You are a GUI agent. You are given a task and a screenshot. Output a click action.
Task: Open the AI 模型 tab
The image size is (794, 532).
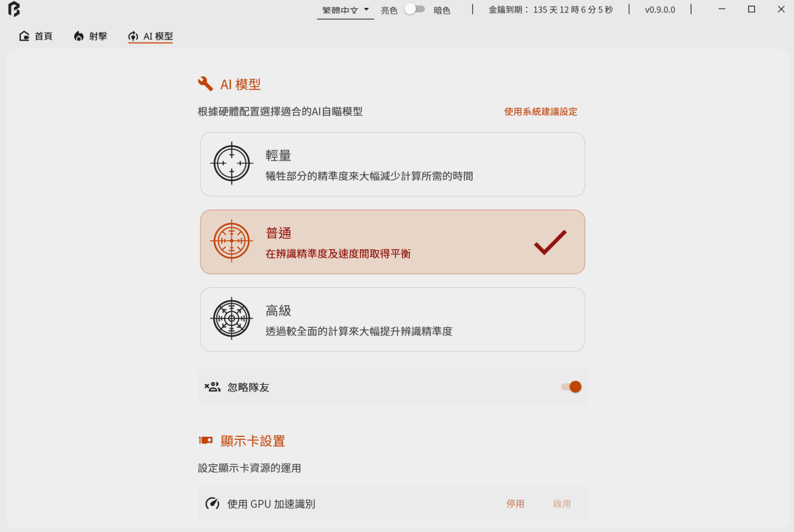click(150, 36)
